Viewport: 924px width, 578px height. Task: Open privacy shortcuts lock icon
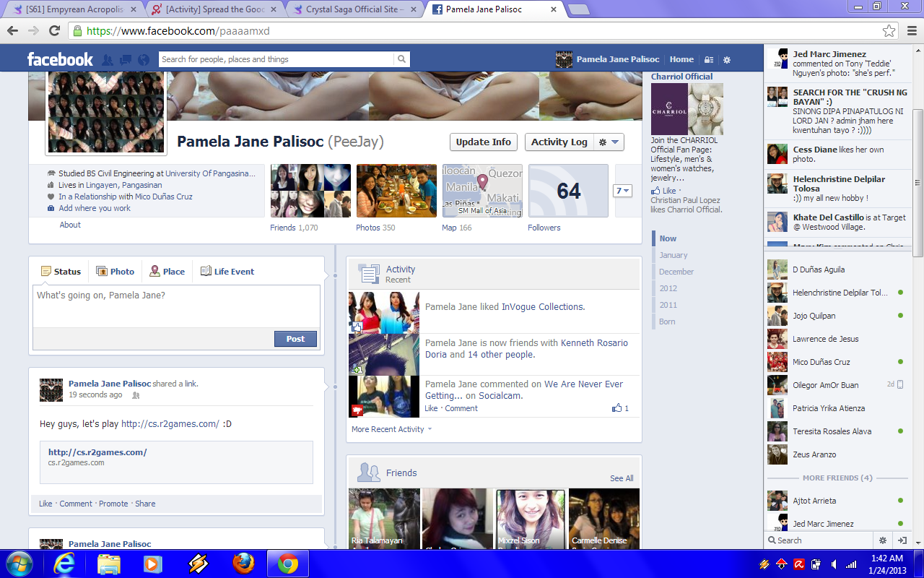pyautogui.click(x=709, y=60)
